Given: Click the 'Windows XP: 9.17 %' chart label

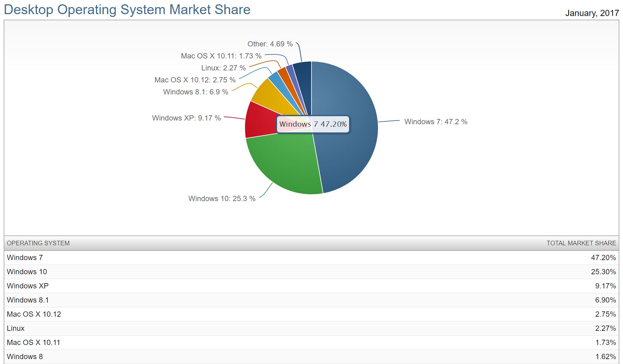Looking at the screenshot, I should click(x=186, y=118).
